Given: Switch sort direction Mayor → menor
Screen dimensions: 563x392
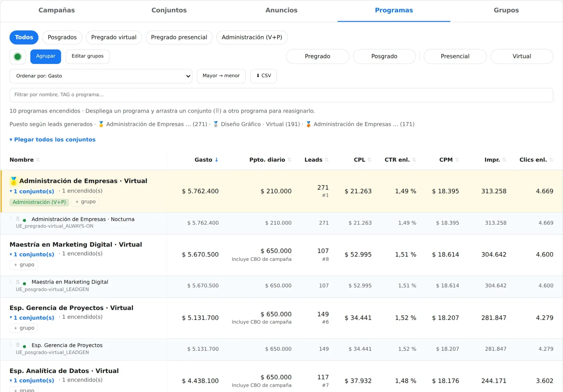Looking at the screenshot, I should [221, 76].
